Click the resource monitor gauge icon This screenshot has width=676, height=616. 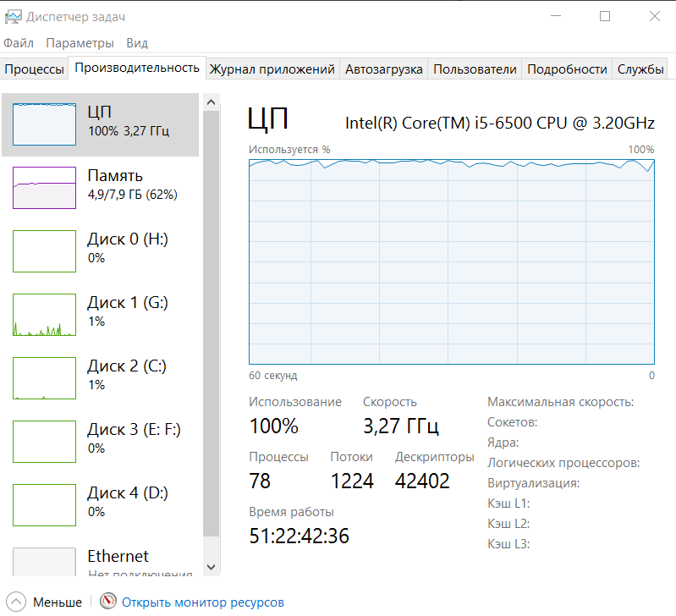click(x=108, y=601)
